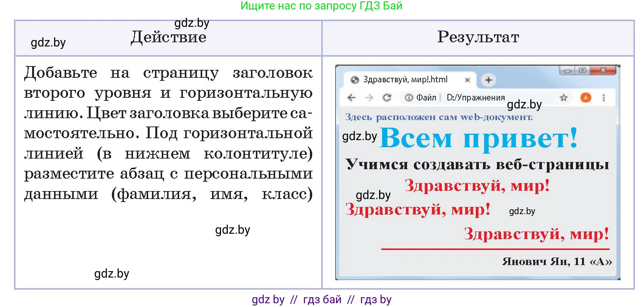644x307 pixels.
Task: Open the orange profile avatar
Action: pos(585,98)
